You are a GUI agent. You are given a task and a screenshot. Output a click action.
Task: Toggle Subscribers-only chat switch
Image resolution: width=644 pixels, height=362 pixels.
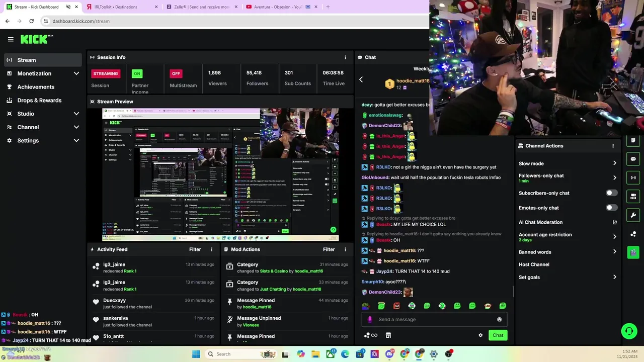pos(611,193)
